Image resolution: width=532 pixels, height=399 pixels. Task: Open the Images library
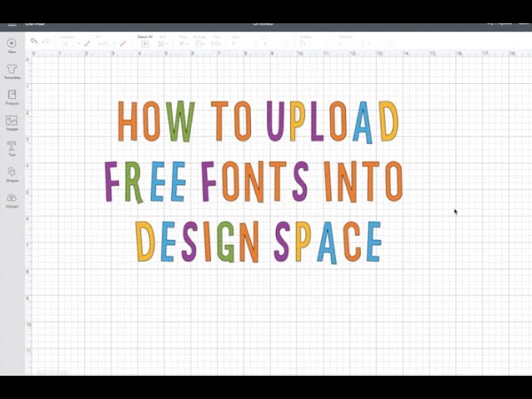click(12, 123)
